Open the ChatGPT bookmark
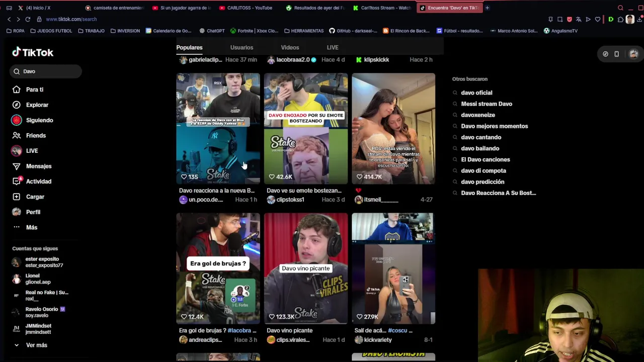644x362 pixels. 212,31
